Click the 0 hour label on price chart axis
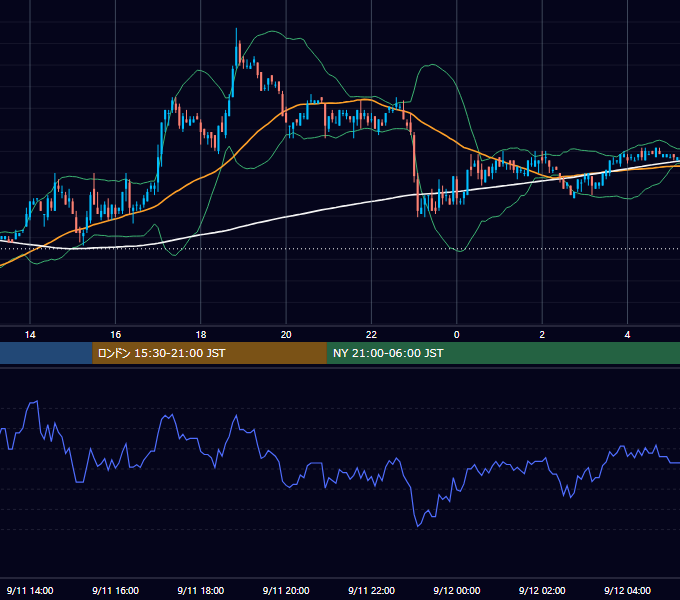680x600 pixels. point(457,335)
